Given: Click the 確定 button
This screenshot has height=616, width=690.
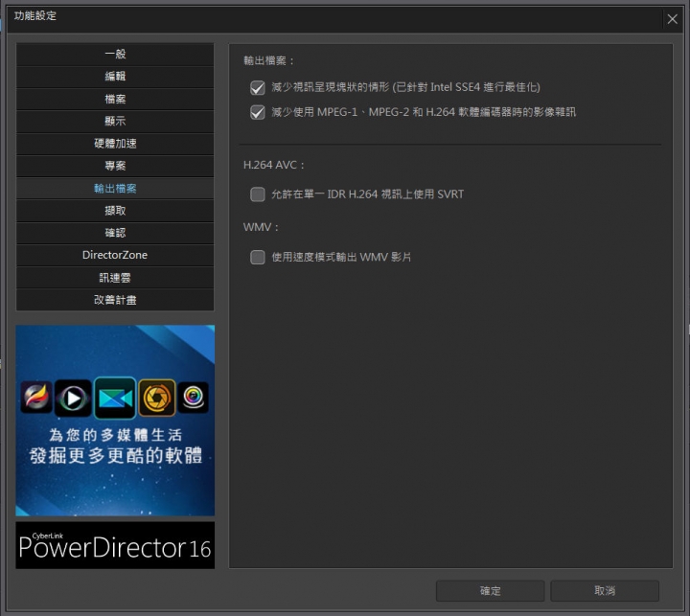Looking at the screenshot, I should tap(491, 590).
